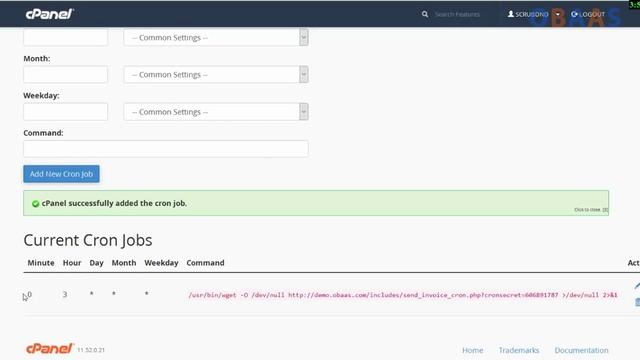Select the wget cron command text
The image size is (640, 360).
(x=402, y=295)
